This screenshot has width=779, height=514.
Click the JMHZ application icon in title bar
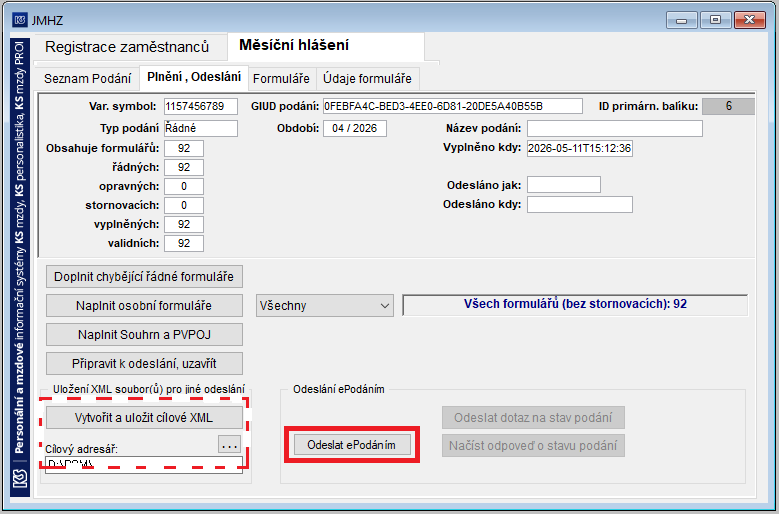coord(20,20)
